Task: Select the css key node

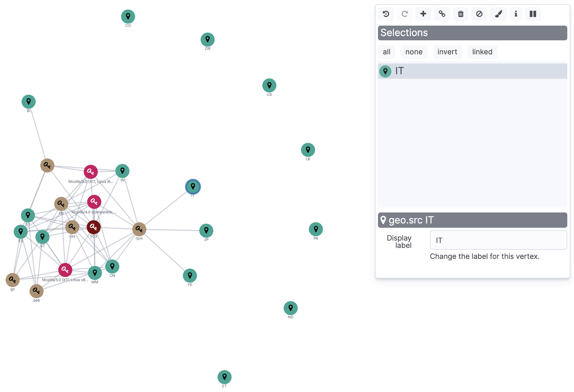Action: tap(72, 227)
